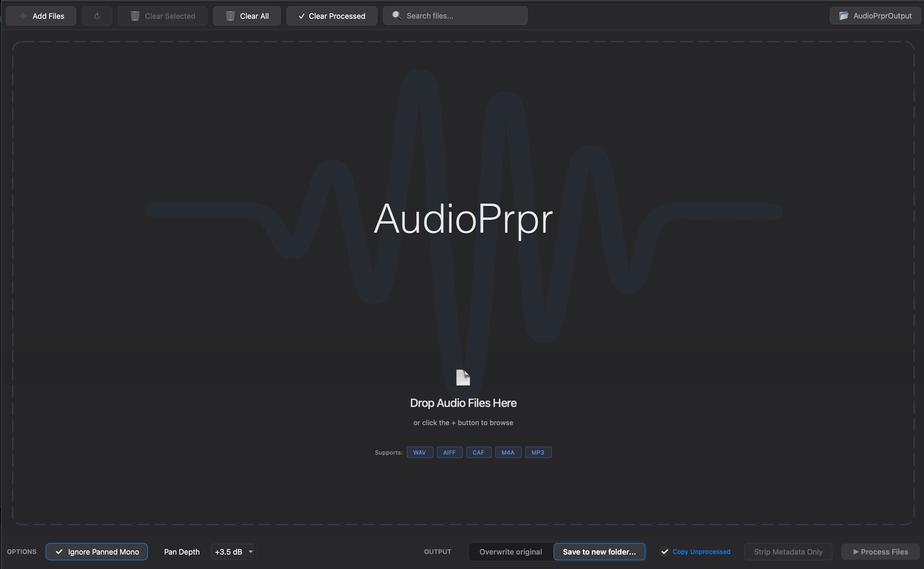Enable the Ignore Panned Mono option
The height and width of the screenshot is (569, 924).
pyautogui.click(x=96, y=551)
